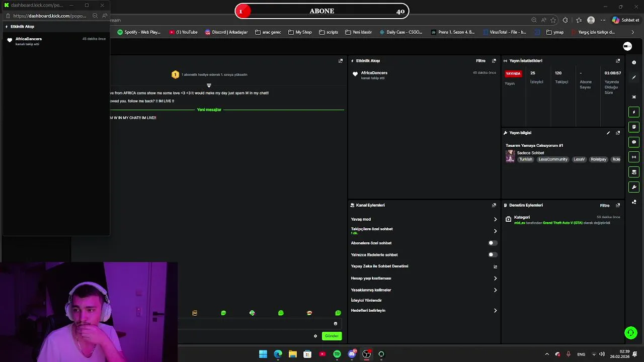Show hidden system tray icons

547,354
